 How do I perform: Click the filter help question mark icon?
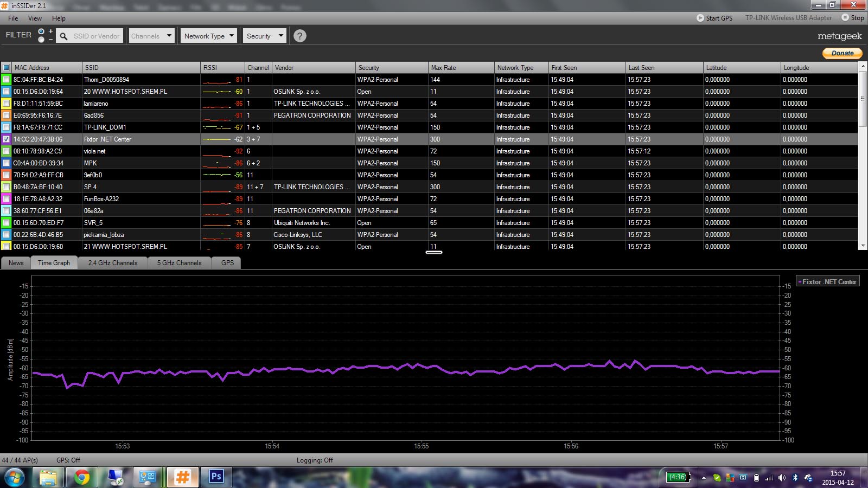[299, 36]
